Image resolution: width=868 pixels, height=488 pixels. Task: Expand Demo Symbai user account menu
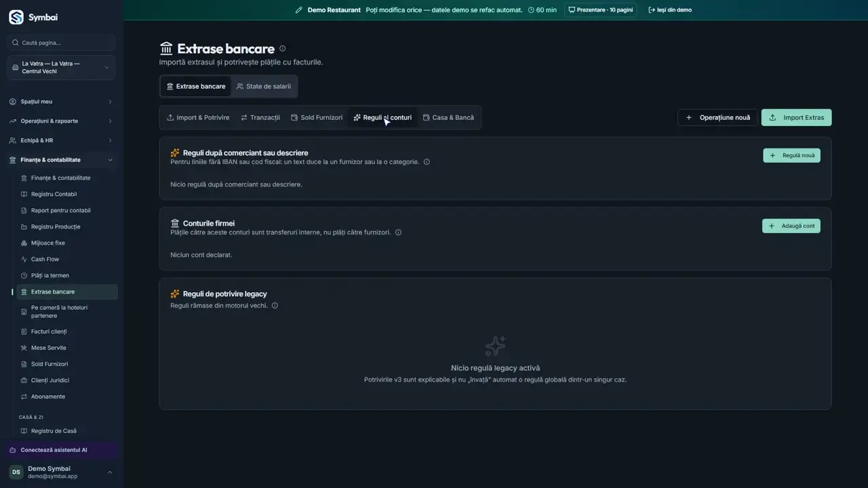coord(61,472)
